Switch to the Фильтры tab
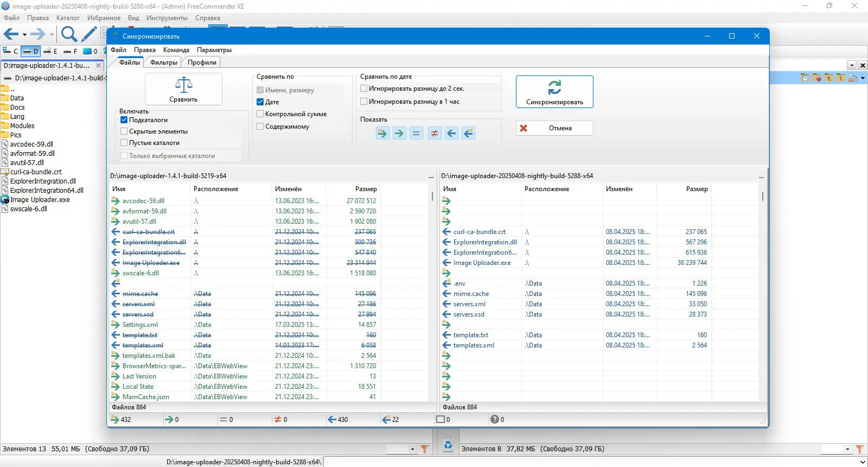The height and width of the screenshot is (467, 868). click(x=164, y=62)
